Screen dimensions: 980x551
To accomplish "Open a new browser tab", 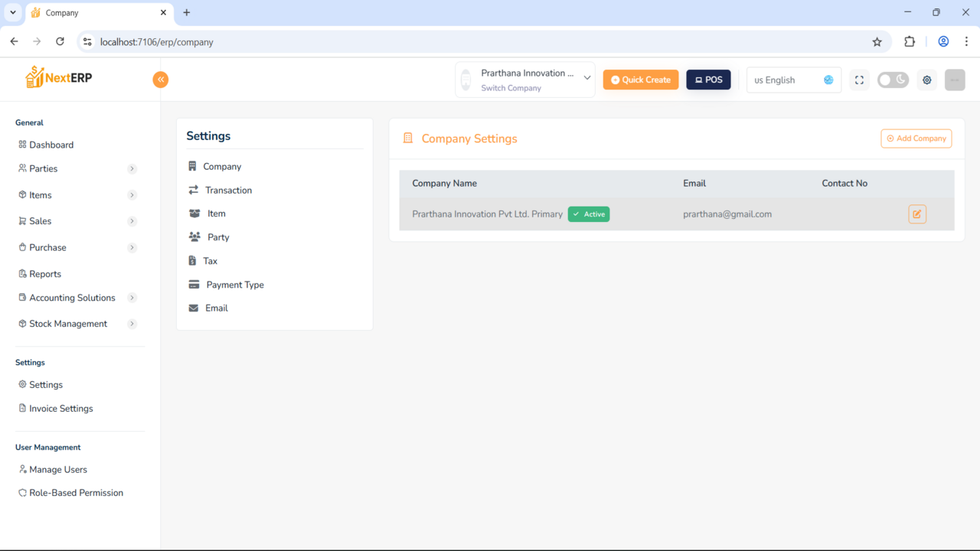I will click(x=187, y=12).
